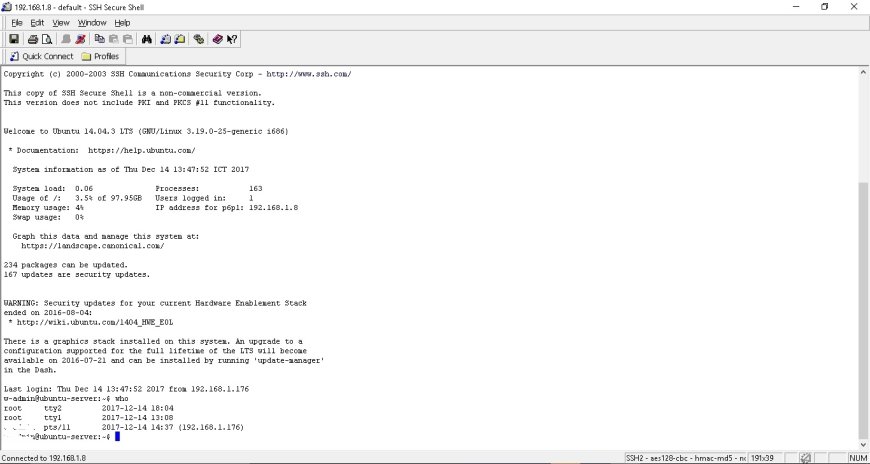Click the terminal scrollbar down arrow
870x464 pixels.
tap(864, 445)
